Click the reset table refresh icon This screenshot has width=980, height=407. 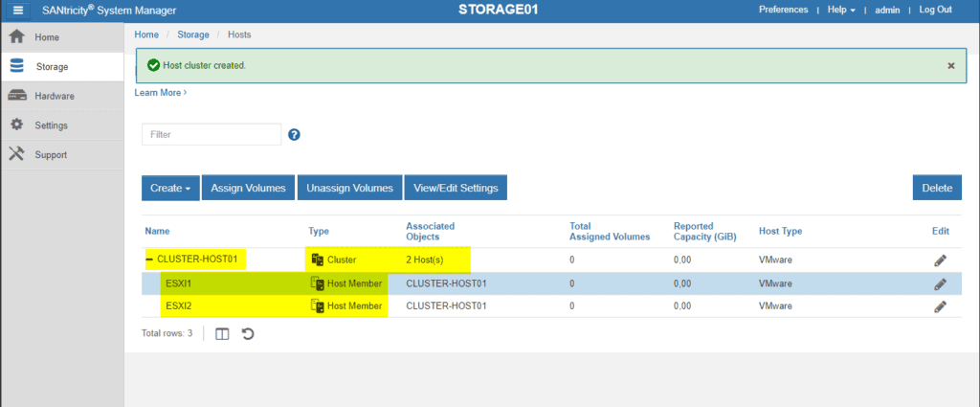248,334
